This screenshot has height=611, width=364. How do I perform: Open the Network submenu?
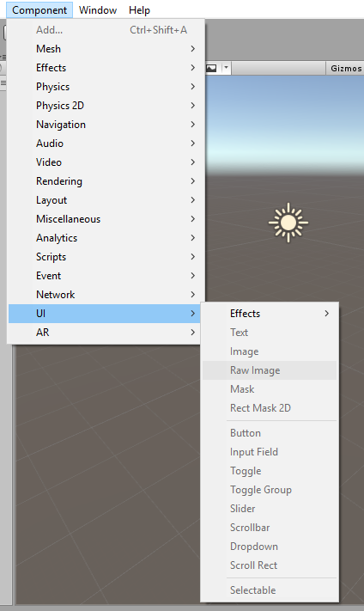coord(105,295)
